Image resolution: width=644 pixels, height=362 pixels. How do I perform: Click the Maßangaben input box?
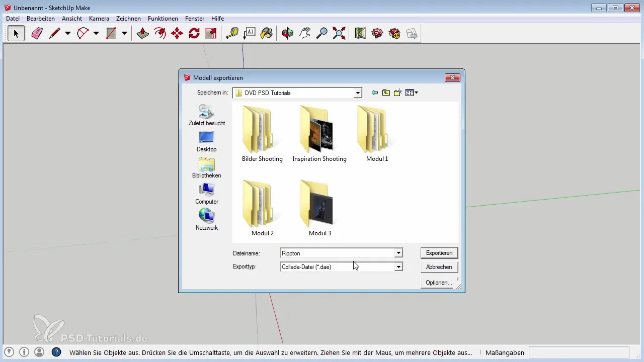coord(579,352)
